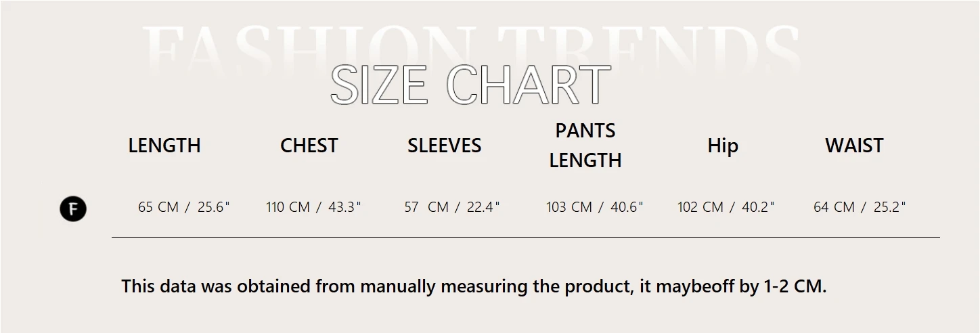Image resolution: width=980 pixels, height=333 pixels.
Task: Click the 57 CM sleeves measurement
Action: [x=426, y=207]
